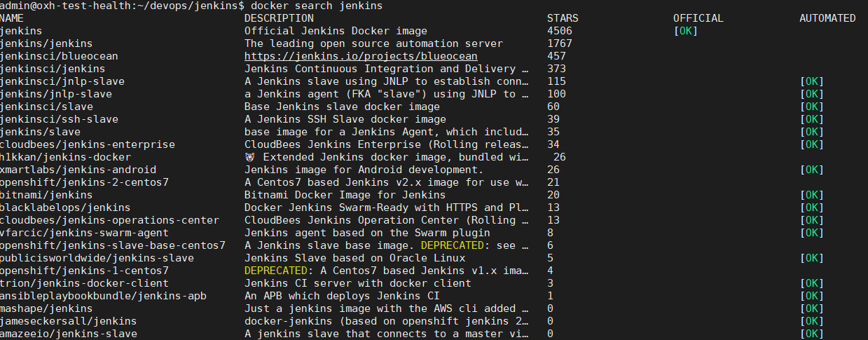Click the image name 'openshift/jenkins-2-centos7'
The image size is (868, 340).
click(83, 182)
